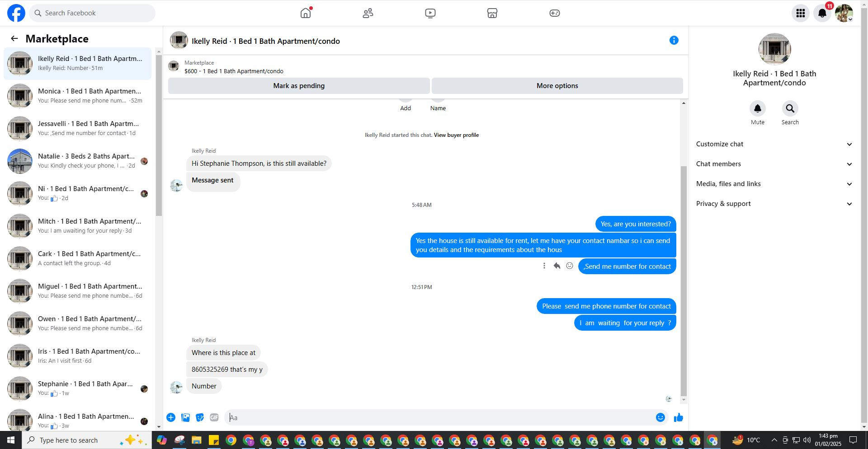Choose a sticker using the sticker icon
The image size is (868, 449).
[x=200, y=417]
